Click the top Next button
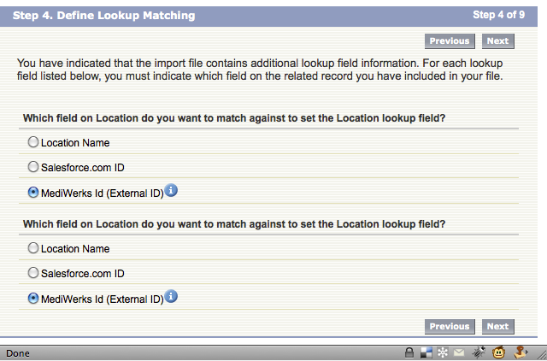This screenshot has width=547, height=361. tap(498, 41)
